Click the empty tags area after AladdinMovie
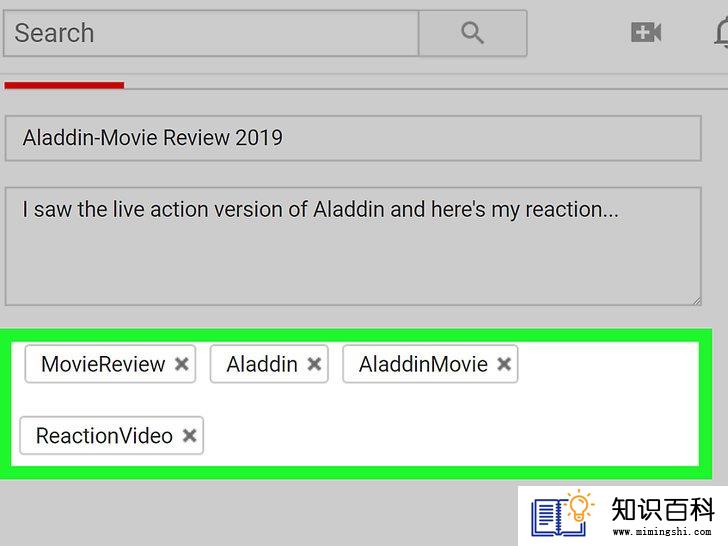728x546 pixels. [x=607, y=364]
